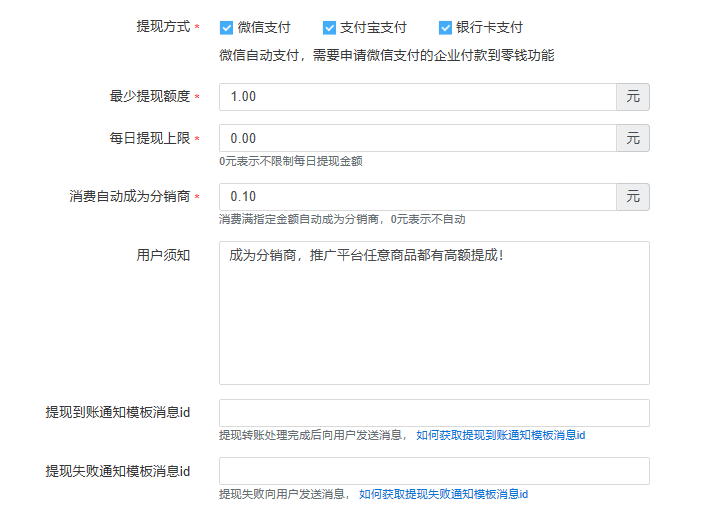Click the 最少提现额度 field label
Viewport: 723px width, 520px height.
tap(150, 97)
